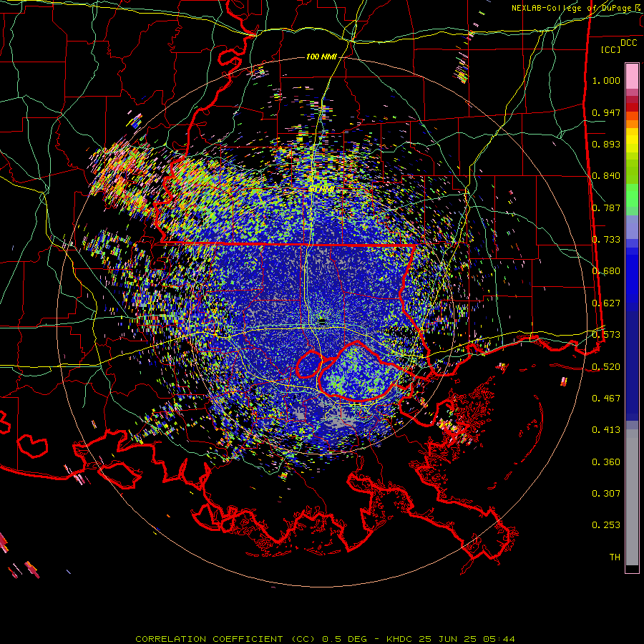The height and width of the screenshot is (644, 644).
Task: Pick the pink segment of the color bar
Action: point(632,76)
